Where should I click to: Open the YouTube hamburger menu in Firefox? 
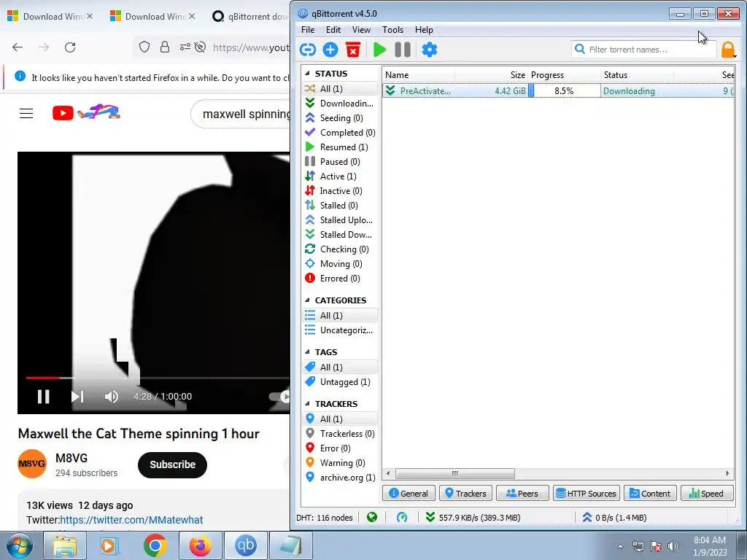26,113
